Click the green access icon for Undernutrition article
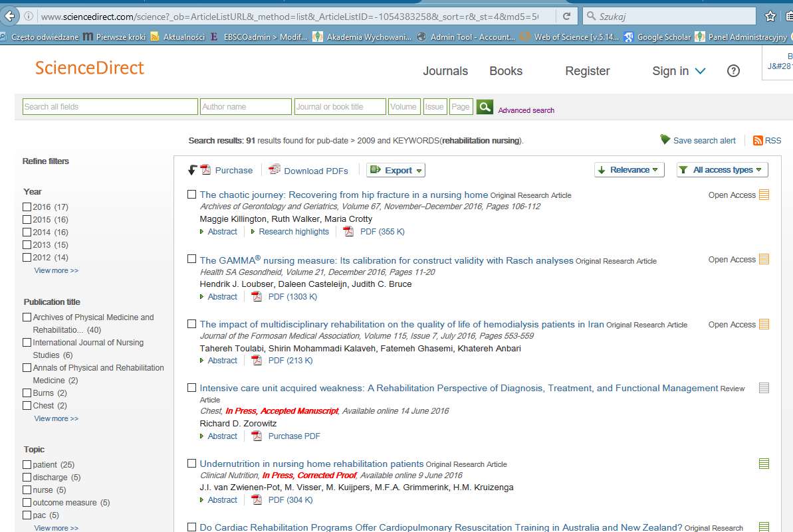 (764, 464)
